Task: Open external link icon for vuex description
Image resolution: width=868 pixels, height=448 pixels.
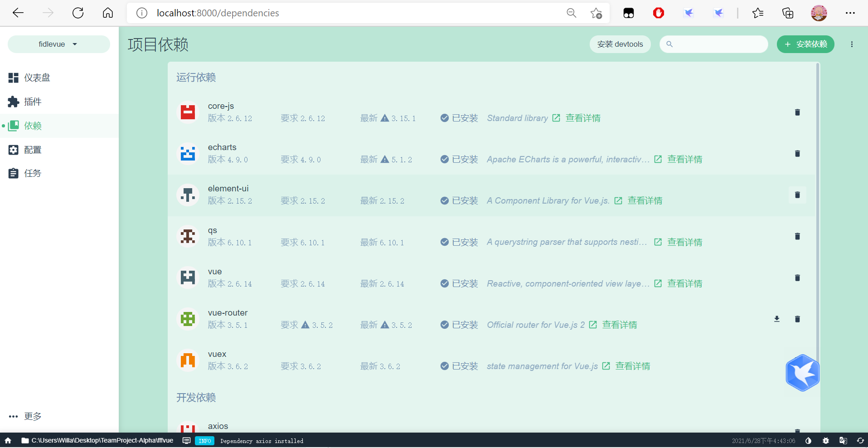Action: tap(606, 366)
